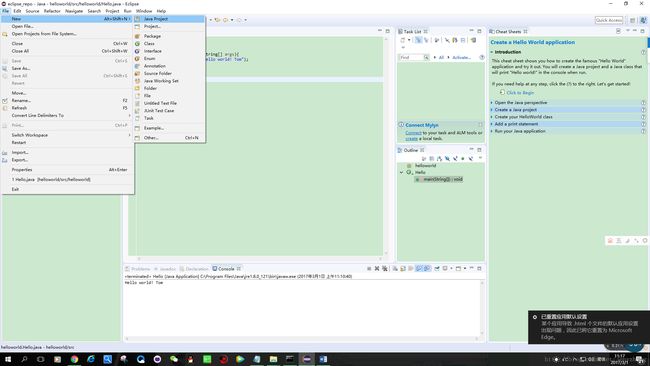Choose Java Working Set entry
Screen dimensions: 650x366
coord(169,81)
